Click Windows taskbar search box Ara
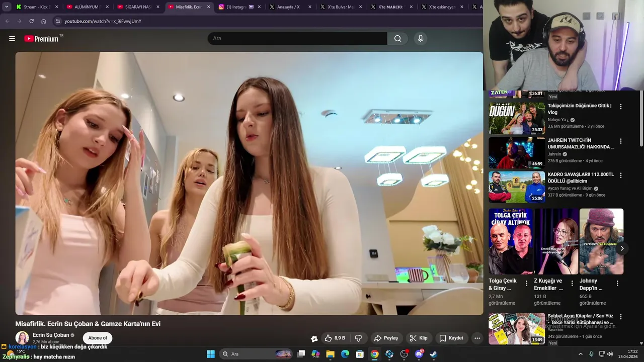 tap(257, 354)
